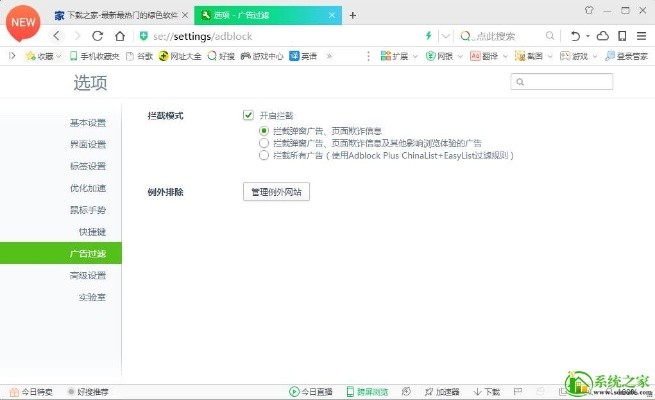Image resolution: width=655 pixels, height=400 pixels.
Task: Open a new tab with plus button
Action: (x=352, y=15)
